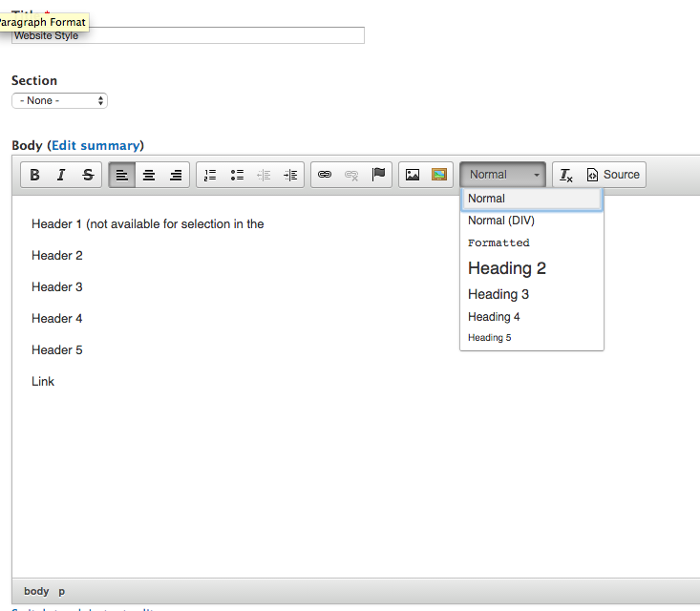Image resolution: width=700 pixels, height=611 pixels.
Task: Choose Normal (DIV) format
Action: point(532,221)
